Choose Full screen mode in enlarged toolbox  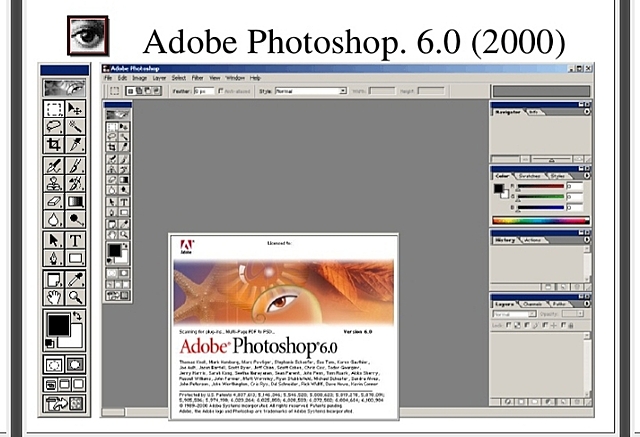click(78, 384)
